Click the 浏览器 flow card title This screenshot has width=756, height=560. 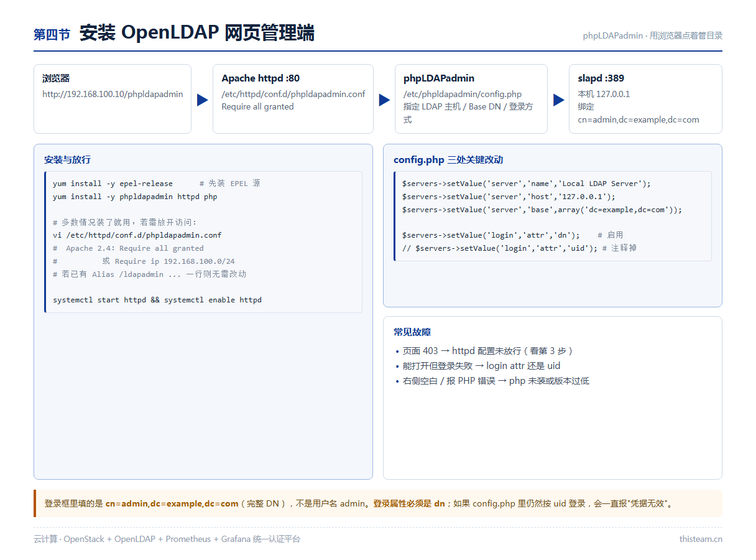56,78
